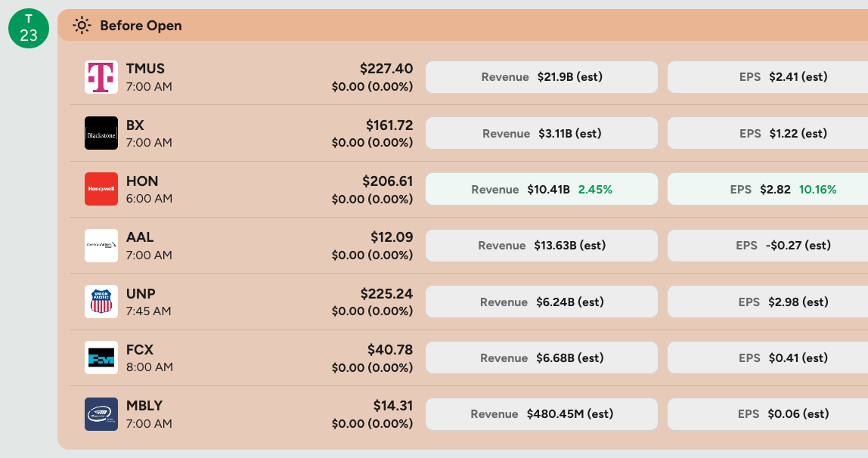The height and width of the screenshot is (458, 868).
Task: Click MBLY EPS $0.06 estimate box
Action: (767, 413)
